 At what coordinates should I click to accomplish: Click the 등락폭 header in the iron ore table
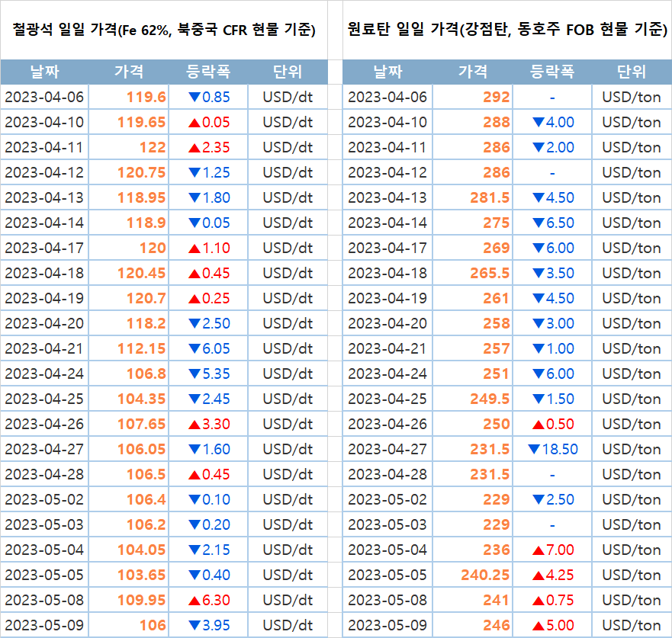(208, 72)
